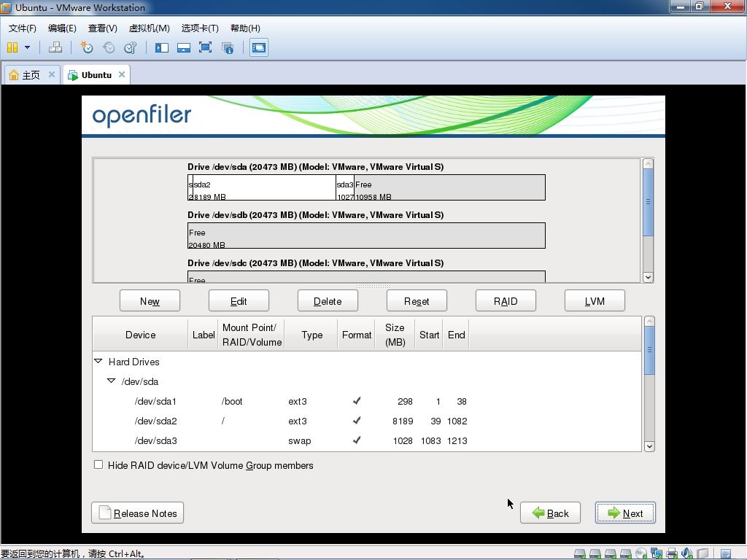Click down arrow of partition table scrollbar
This screenshot has height=560, width=747.
pyautogui.click(x=649, y=446)
